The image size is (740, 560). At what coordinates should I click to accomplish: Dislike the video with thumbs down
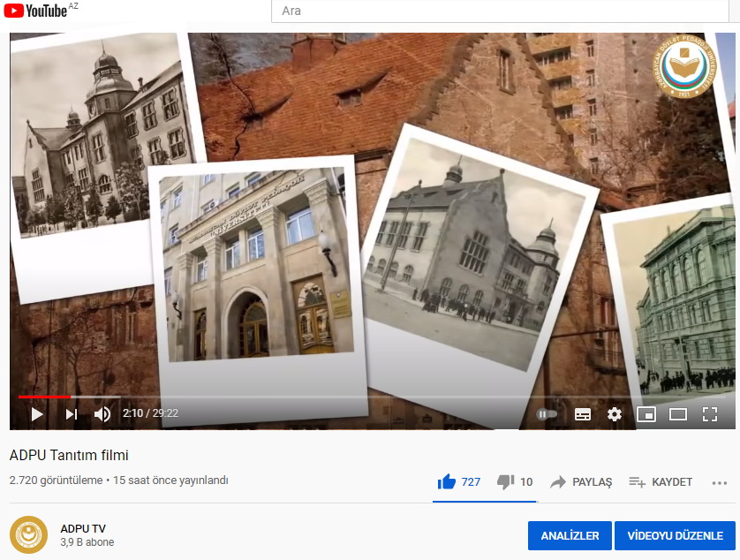pyautogui.click(x=505, y=481)
